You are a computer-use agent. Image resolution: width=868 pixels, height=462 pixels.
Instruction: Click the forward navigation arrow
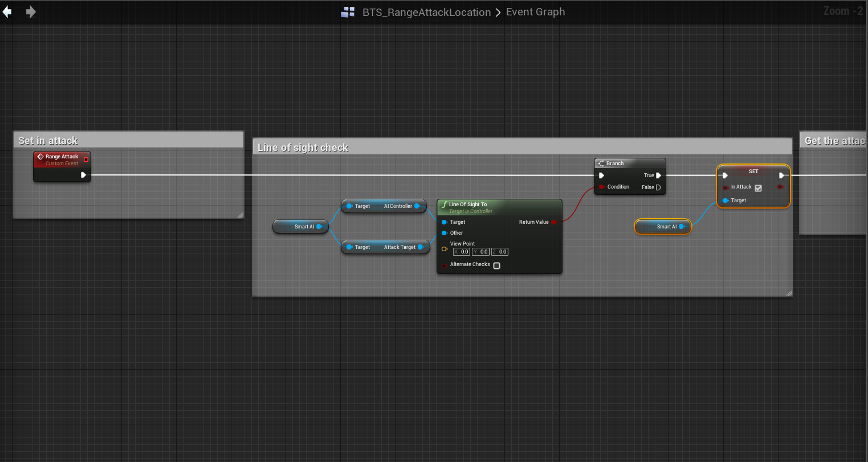pyautogui.click(x=31, y=12)
